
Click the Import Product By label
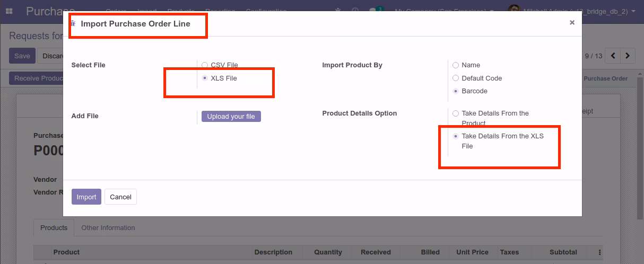[x=352, y=65]
